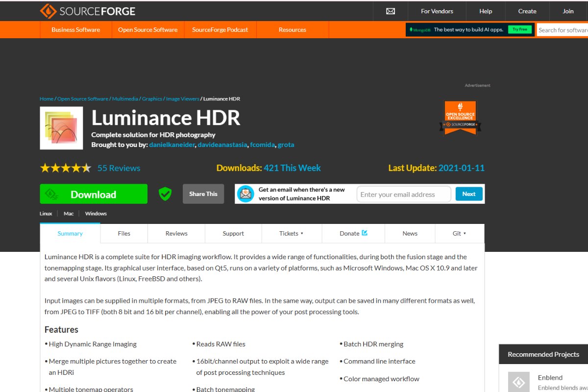Expand the Tickets dropdown
Image resolution: width=588 pixels, height=392 pixels.
[x=292, y=233]
